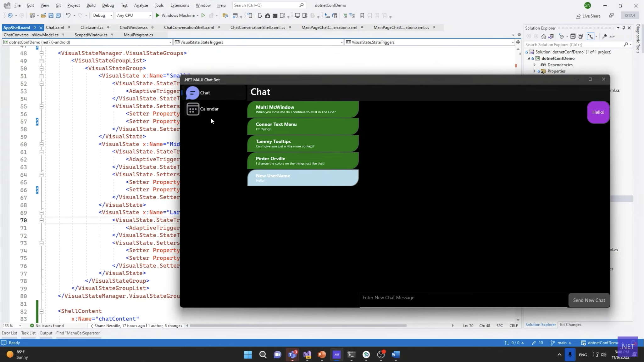Open the Chat bubble icon in MAUI app
644x362 pixels.
192,93
